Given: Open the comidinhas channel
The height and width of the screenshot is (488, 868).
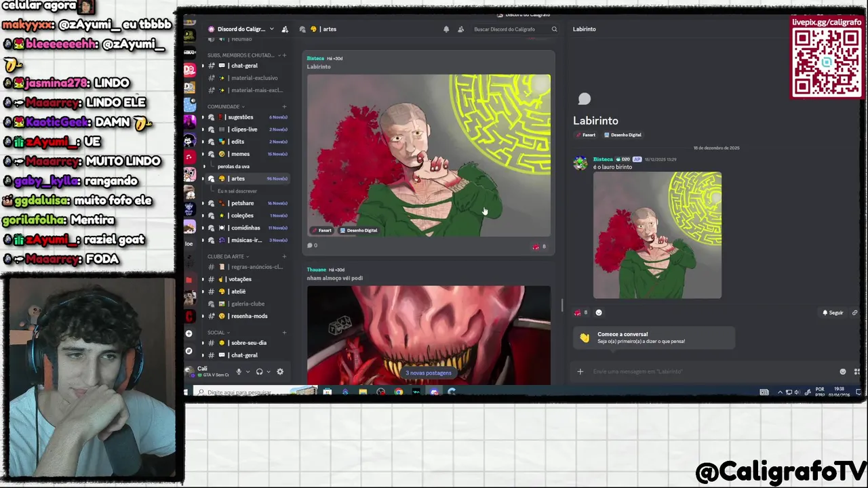Looking at the screenshot, I should (x=248, y=228).
